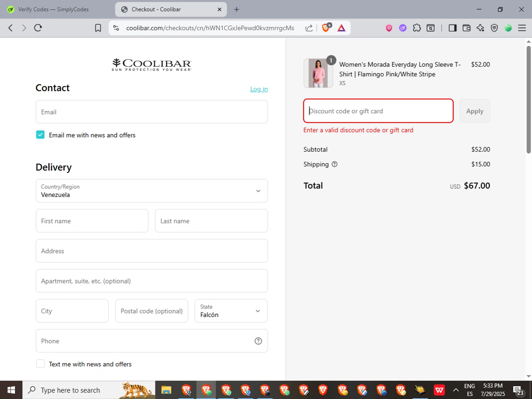Screen dimensions: 532x399
Task: Focus the First name field
Action: 92,221
